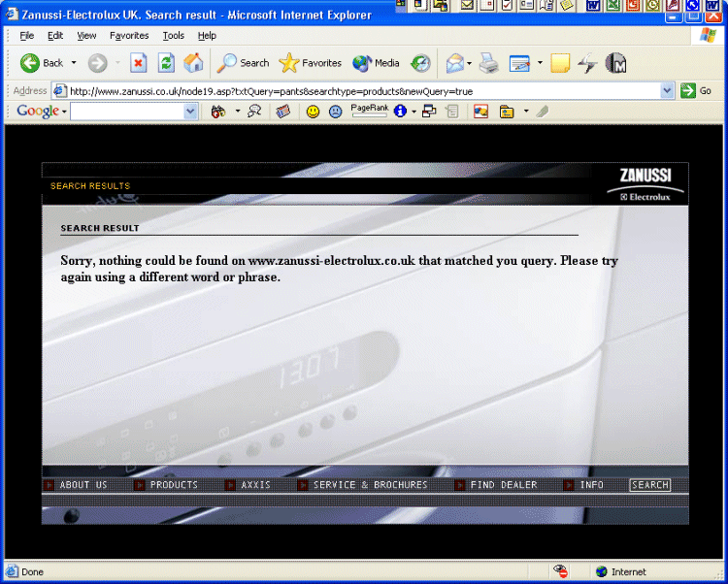Go to the Home page icon
This screenshot has height=584, width=728.
(193, 63)
